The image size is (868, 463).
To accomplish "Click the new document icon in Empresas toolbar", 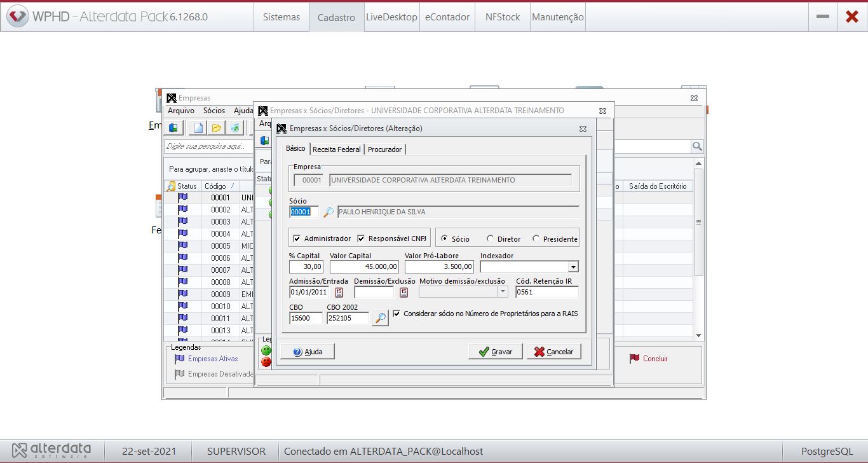I will coord(198,128).
